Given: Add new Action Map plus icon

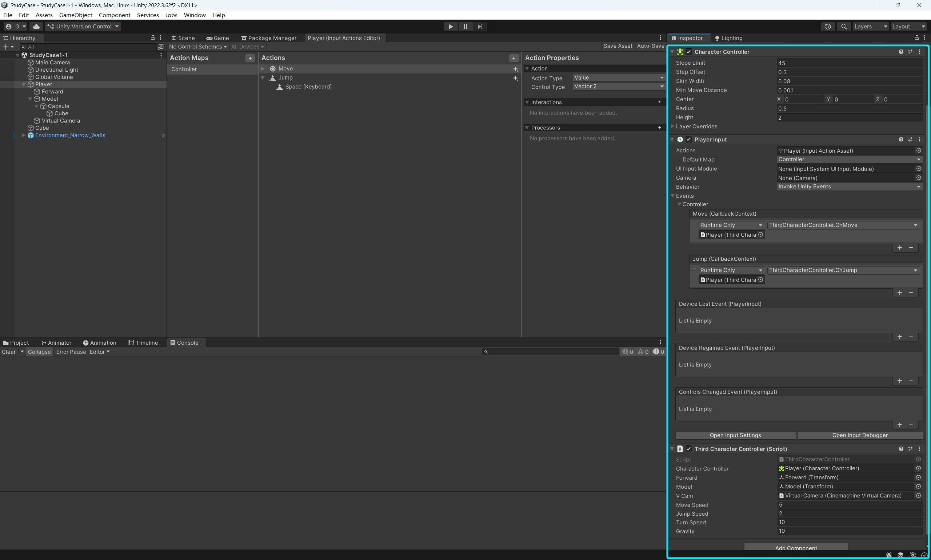Looking at the screenshot, I should coord(250,58).
